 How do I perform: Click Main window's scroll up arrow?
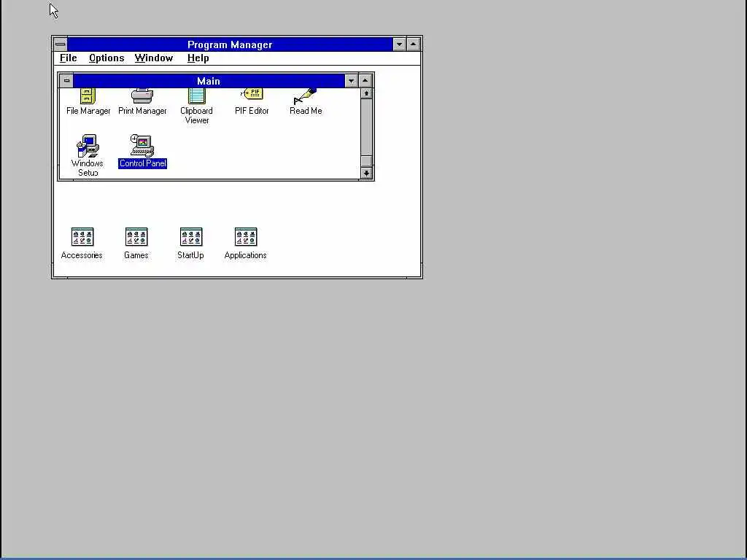(x=366, y=93)
